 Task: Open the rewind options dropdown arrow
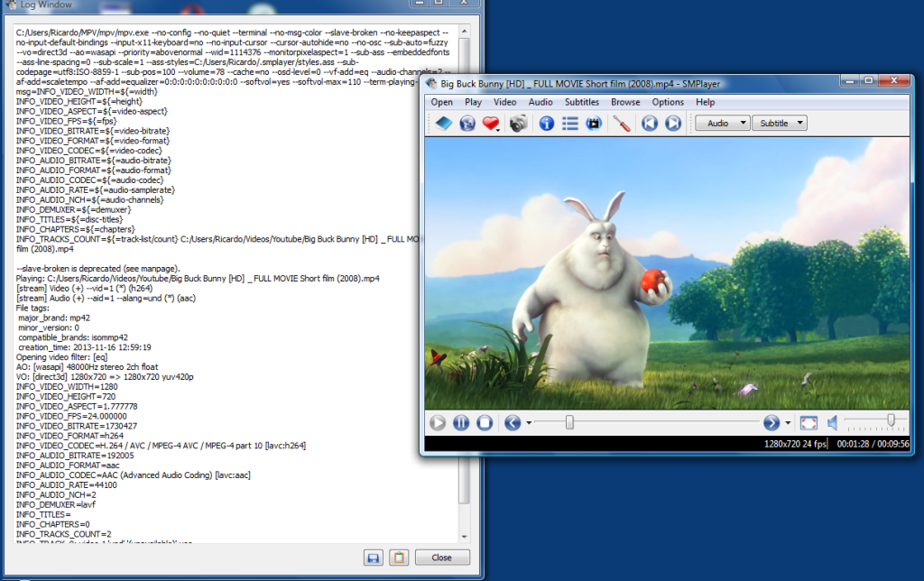pyautogui.click(x=529, y=423)
